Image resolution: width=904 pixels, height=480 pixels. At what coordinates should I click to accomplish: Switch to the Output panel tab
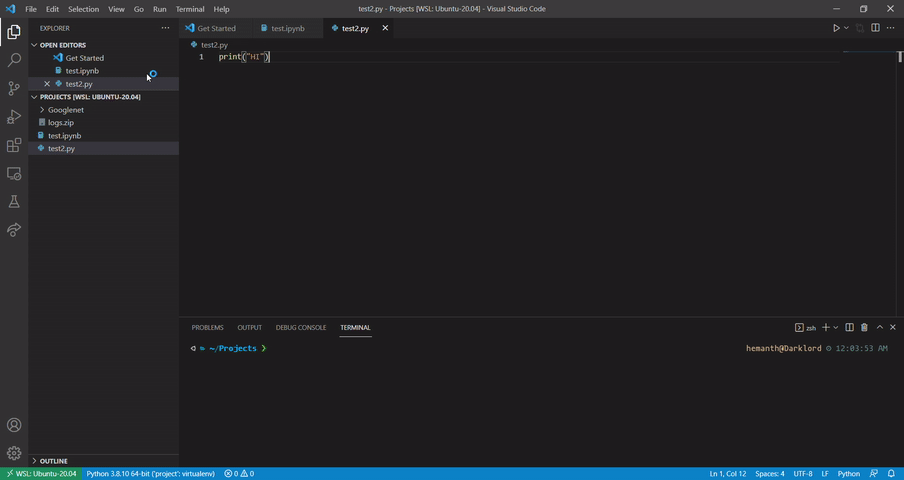[x=250, y=327]
